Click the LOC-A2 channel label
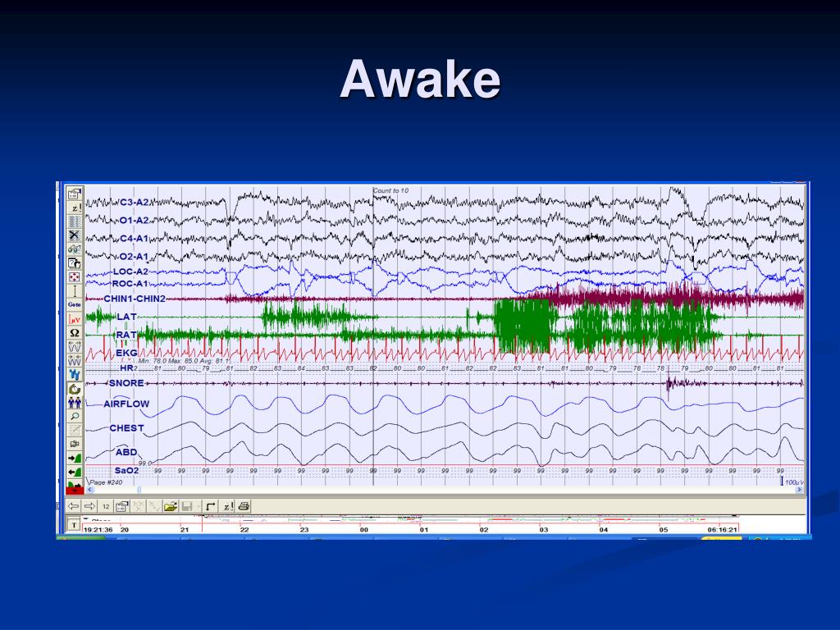The image size is (840, 630). (x=130, y=272)
